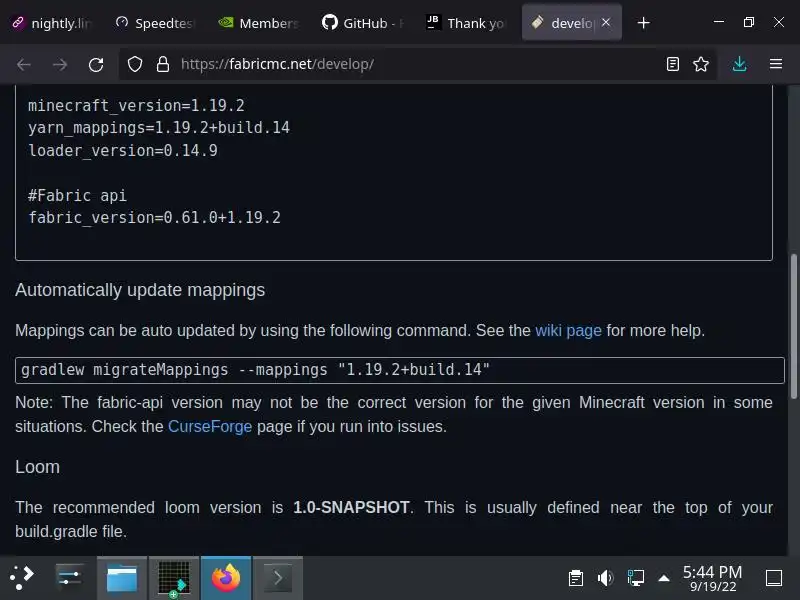Viewport: 800px width, 600px height.
Task: Bookmark this page with the star
Action: pyautogui.click(x=701, y=64)
